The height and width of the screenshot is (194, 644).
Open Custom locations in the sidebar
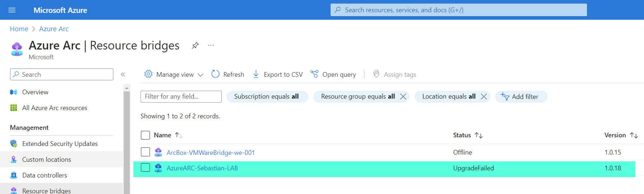[47, 160]
